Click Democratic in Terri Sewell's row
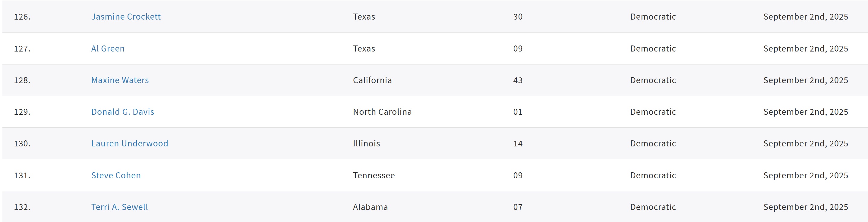This screenshot has width=868, height=222. (653, 207)
